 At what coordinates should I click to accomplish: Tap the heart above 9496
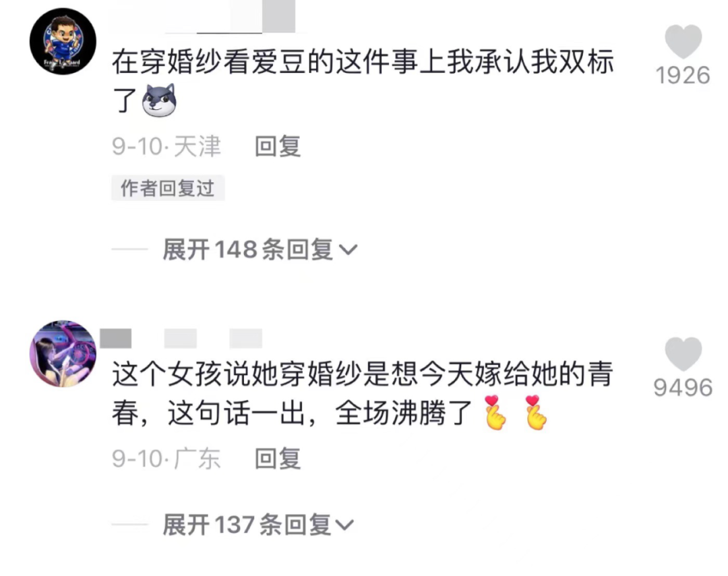(683, 354)
